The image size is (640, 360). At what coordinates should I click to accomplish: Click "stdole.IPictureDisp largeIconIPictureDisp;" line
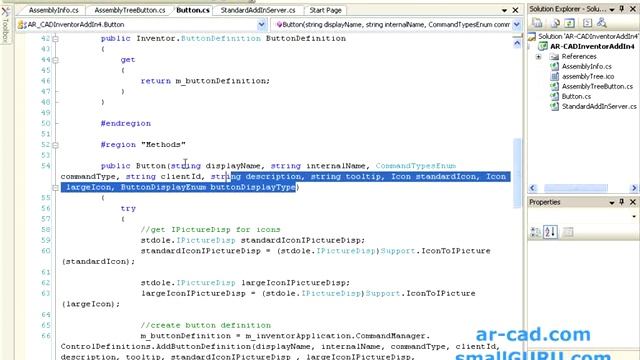(x=245, y=282)
